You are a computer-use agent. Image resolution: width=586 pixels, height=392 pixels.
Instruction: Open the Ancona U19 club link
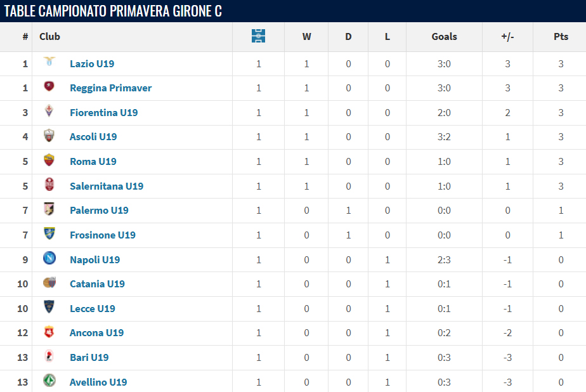point(96,332)
